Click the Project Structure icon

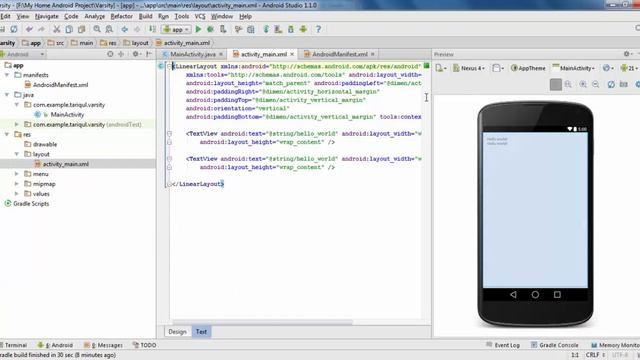[x=251, y=29]
